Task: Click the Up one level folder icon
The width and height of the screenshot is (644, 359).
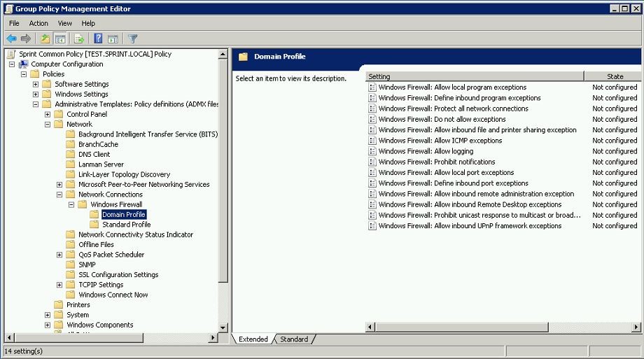Action: point(45,38)
